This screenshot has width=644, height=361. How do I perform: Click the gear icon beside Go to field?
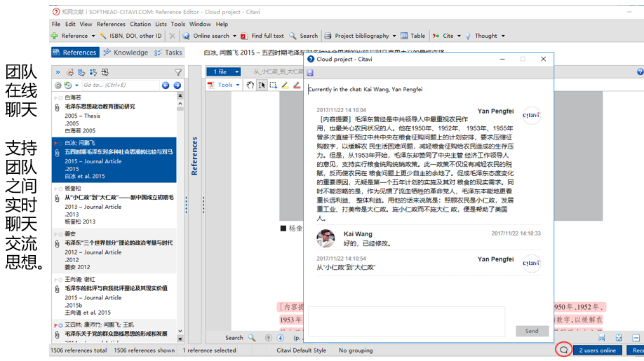pyautogui.click(x=58, y=86)
